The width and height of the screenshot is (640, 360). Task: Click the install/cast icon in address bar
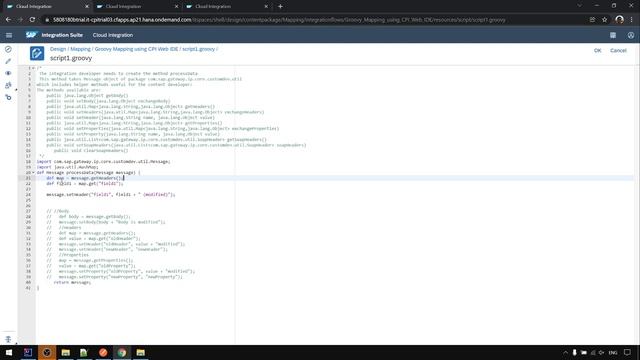pos(592,20)
